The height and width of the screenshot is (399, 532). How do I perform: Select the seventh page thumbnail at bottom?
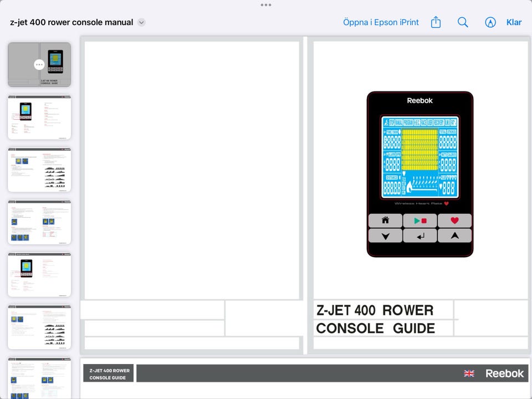tap(39, 378)
